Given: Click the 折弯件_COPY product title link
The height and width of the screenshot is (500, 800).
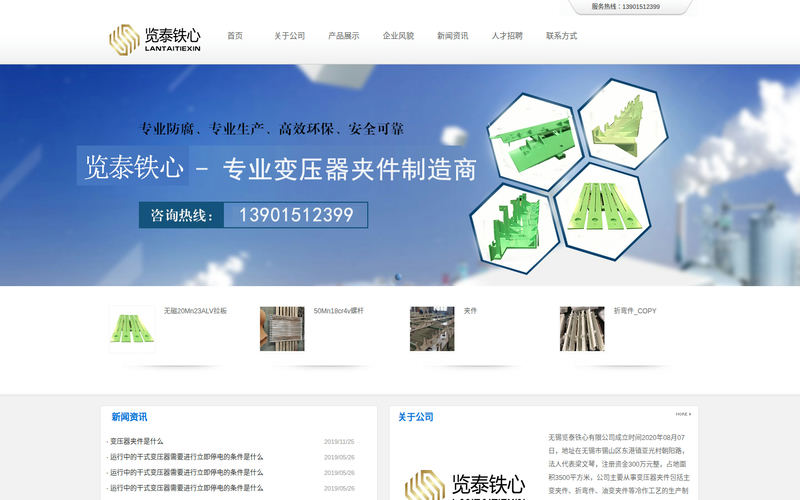Looking at the screenshot, I should (635, 311).
